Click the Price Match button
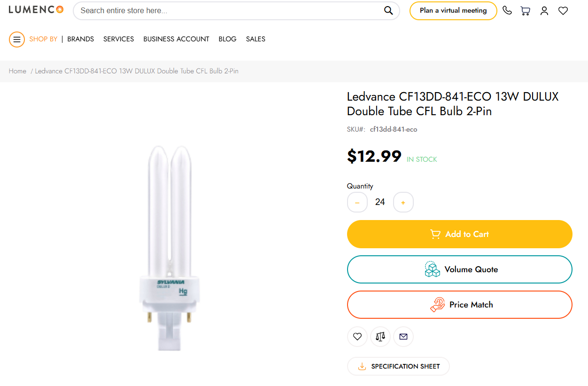This screenshot has height=386, width=588. (459, 305)
